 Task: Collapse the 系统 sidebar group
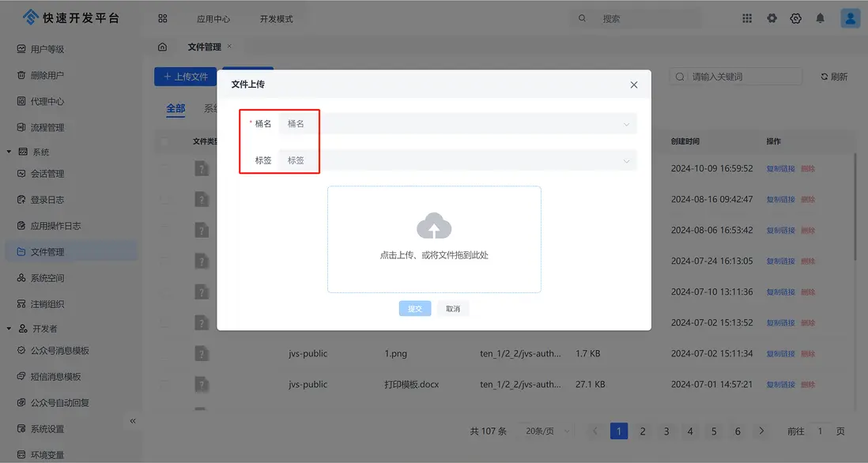[x=9, y=152]
